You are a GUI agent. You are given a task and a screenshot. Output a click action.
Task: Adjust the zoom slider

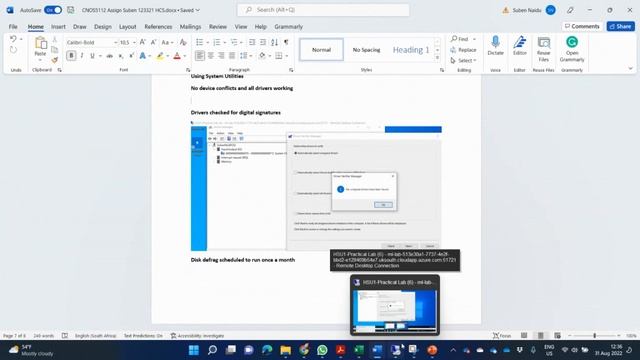(594, 336)
